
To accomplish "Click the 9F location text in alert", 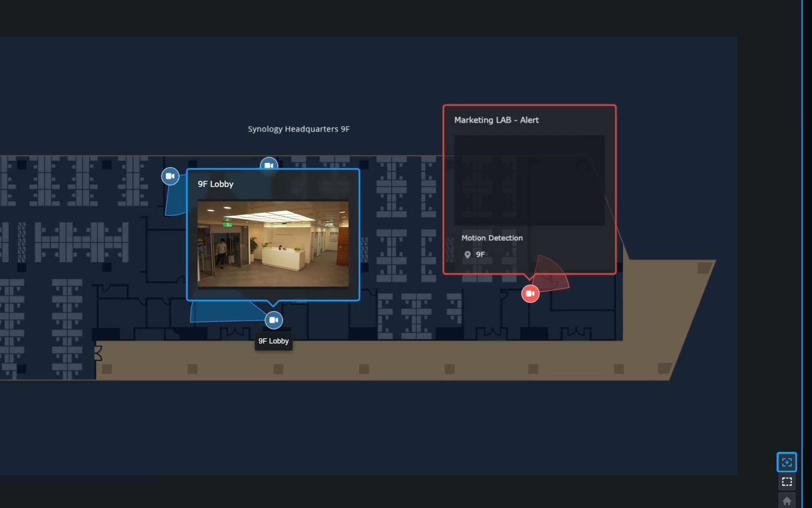I will 480,254.
